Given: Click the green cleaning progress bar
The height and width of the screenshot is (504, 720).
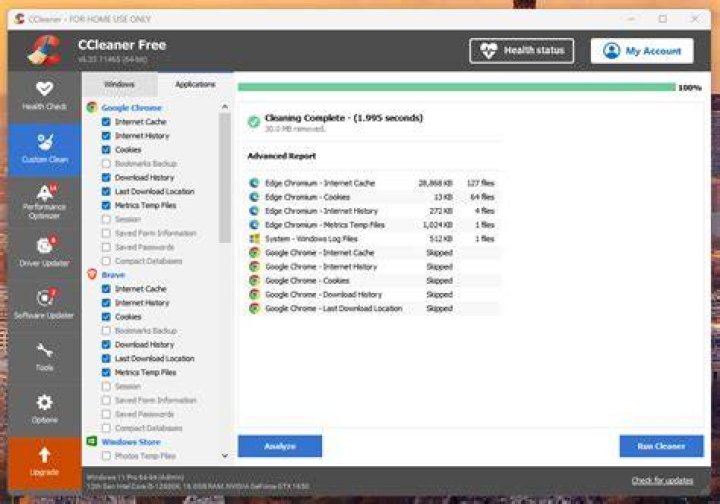Looking at the screenshot, I should (x=457, y=87).
